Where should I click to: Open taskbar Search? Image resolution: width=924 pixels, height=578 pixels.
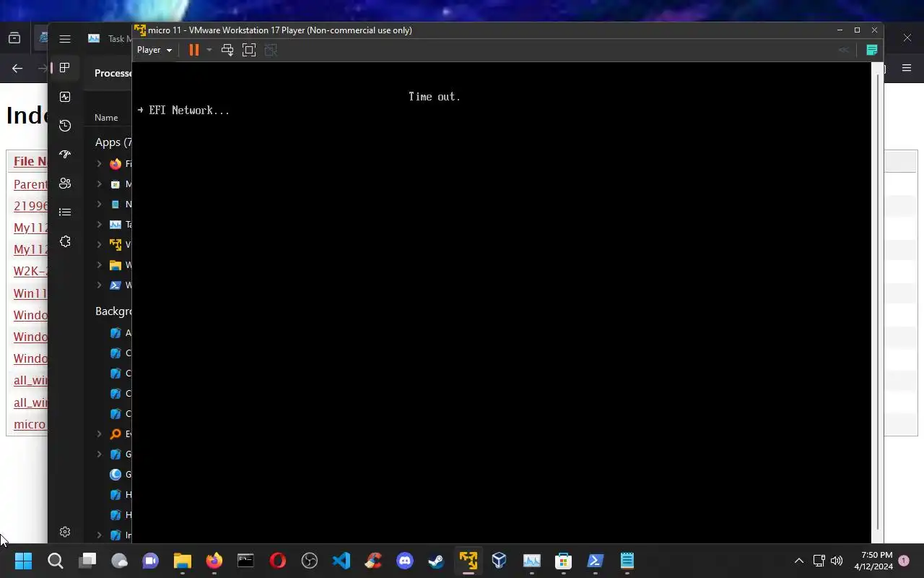pyautogui.click(x=56, y=561)
